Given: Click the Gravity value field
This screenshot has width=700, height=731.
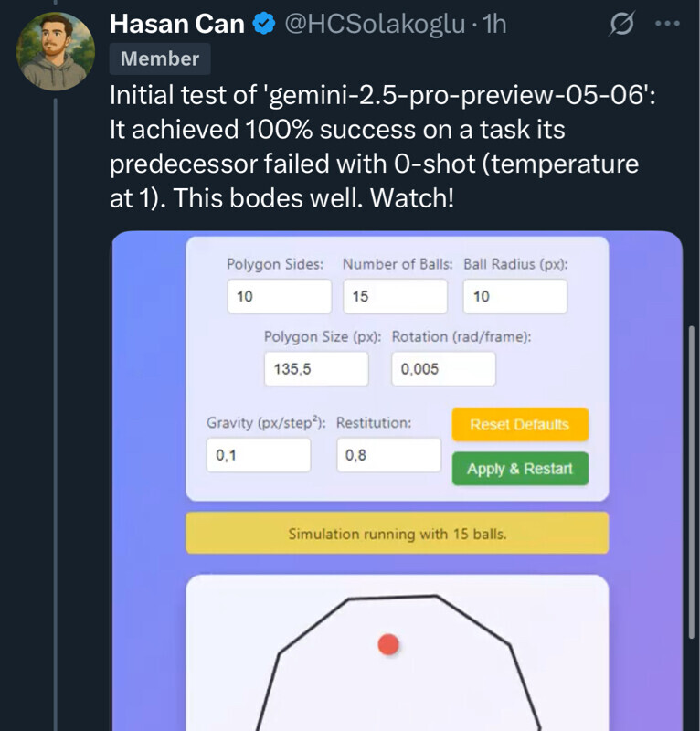Looking at the screenshot, I should click(259, 455).
